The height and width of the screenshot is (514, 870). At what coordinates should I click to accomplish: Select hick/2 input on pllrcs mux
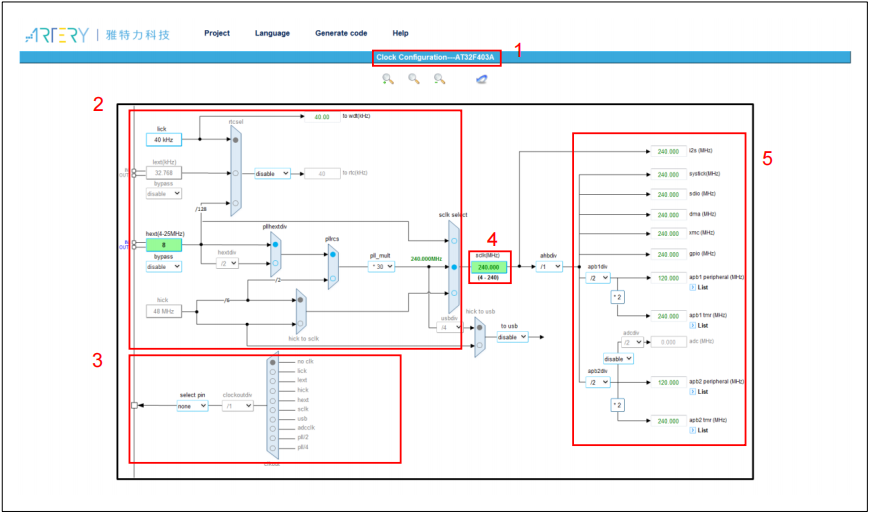pos(333,279)
